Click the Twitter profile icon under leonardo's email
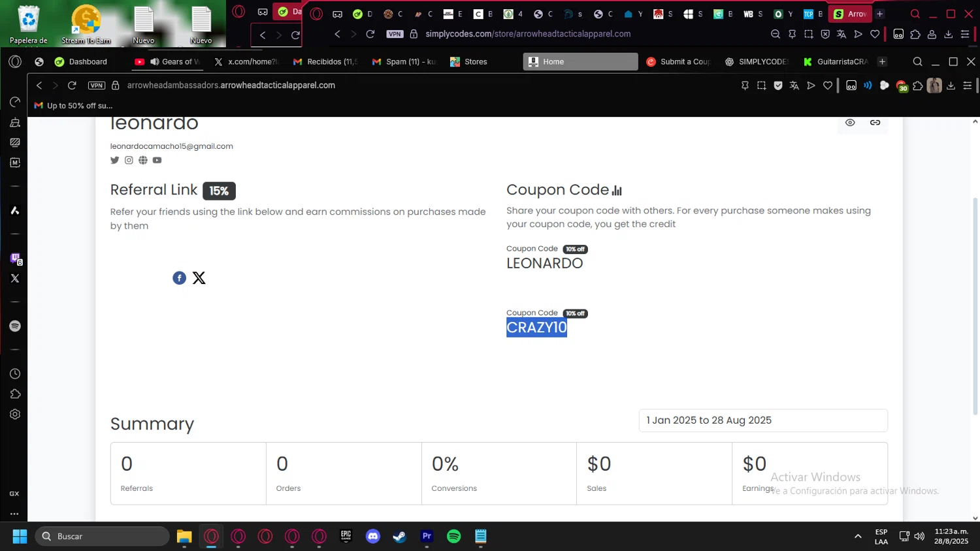 coord(115,160)
